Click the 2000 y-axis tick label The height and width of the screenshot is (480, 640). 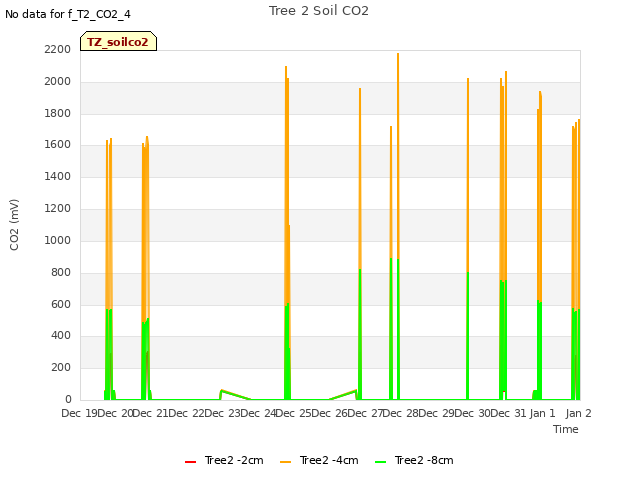coord(58,81)
